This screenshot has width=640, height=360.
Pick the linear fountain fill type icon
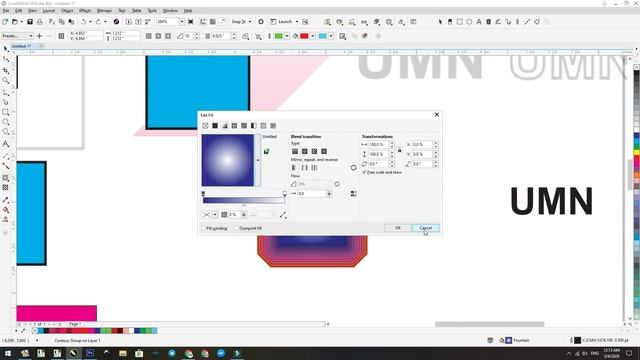tap(295, 151)
